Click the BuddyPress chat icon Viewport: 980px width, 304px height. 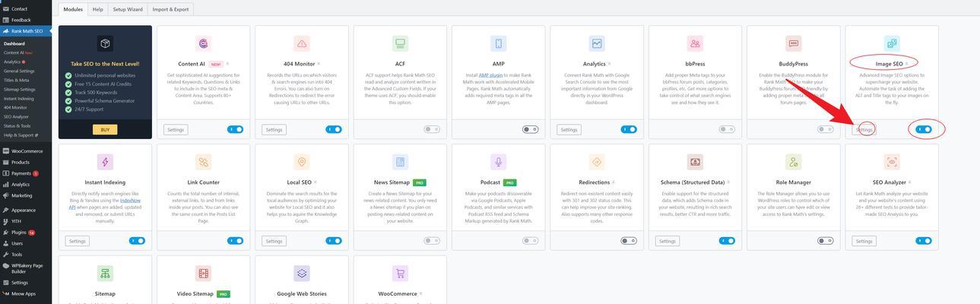coord(794,43)
